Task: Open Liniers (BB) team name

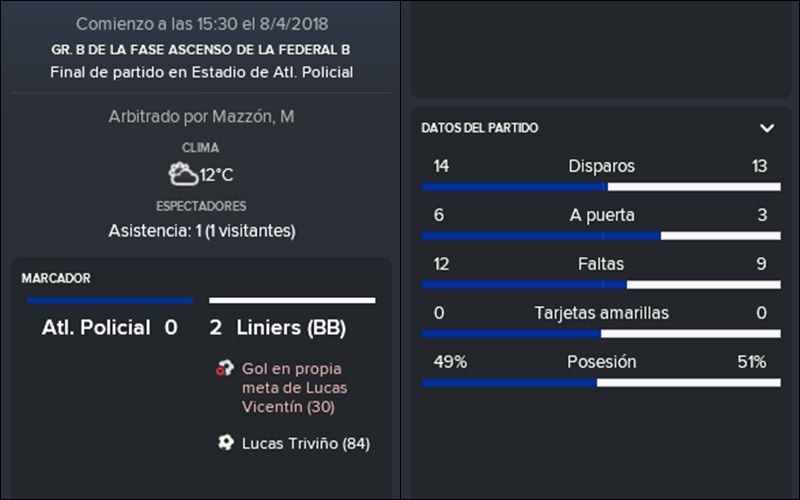Action: click(x=291, y=328)
